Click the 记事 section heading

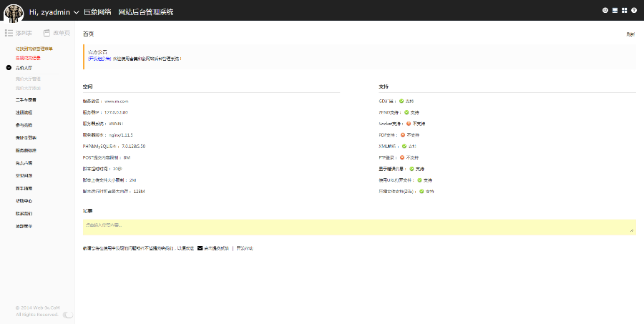point(87,211)
